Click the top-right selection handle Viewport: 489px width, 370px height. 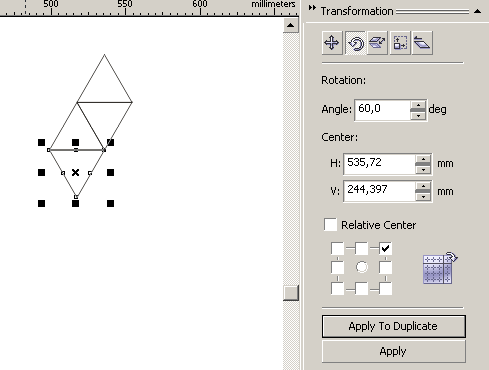coord(110,143)
